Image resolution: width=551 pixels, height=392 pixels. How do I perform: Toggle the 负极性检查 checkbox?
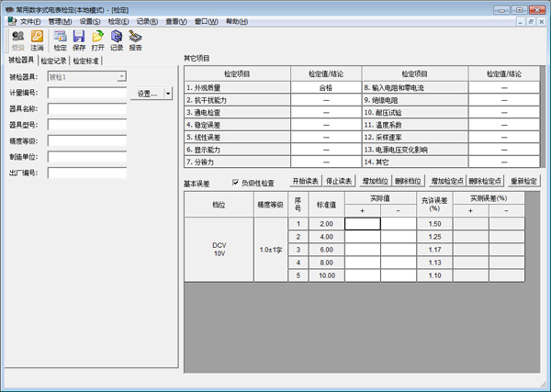236,183
